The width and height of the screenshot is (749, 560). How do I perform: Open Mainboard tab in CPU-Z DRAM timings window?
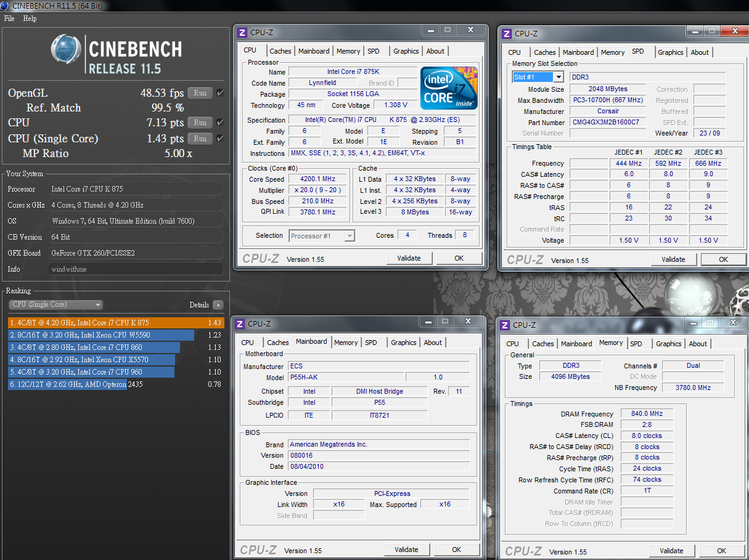tap(576, 344)
